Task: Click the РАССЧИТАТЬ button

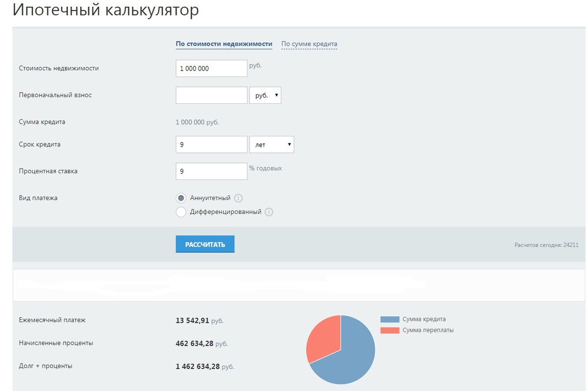Action: click(x=205, y=244)
